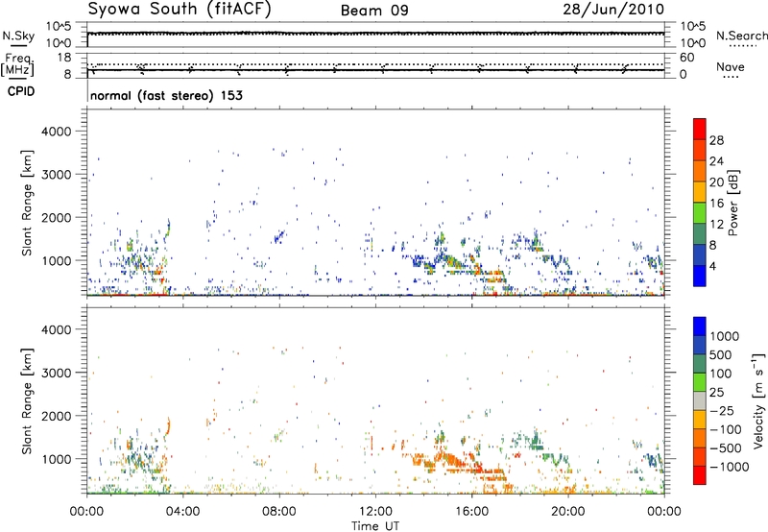This screenshot has width=768, height=532.
Task: Click the "Freq. [MHz]" axis label
Action: click(18, 64)
